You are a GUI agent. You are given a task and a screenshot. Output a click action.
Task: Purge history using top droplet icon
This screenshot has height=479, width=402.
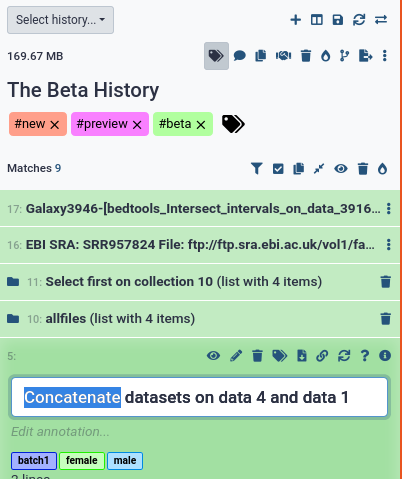325,56
